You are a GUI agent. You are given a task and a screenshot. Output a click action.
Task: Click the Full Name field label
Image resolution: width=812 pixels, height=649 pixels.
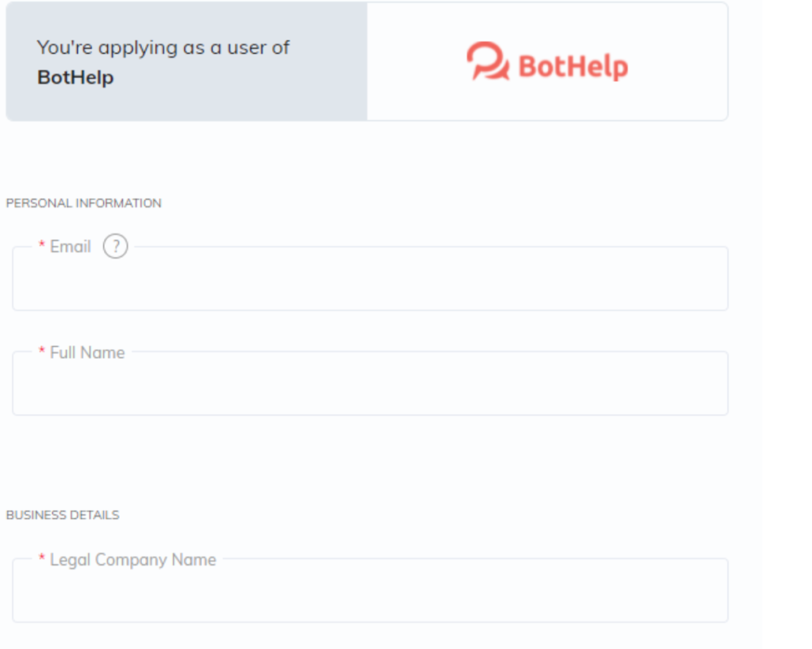[x=87, y=352]
